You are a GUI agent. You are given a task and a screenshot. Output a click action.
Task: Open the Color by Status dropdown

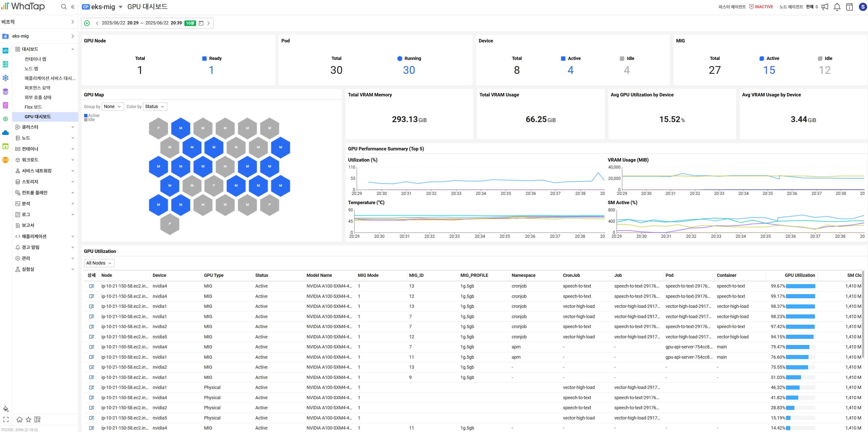(155, 107)
